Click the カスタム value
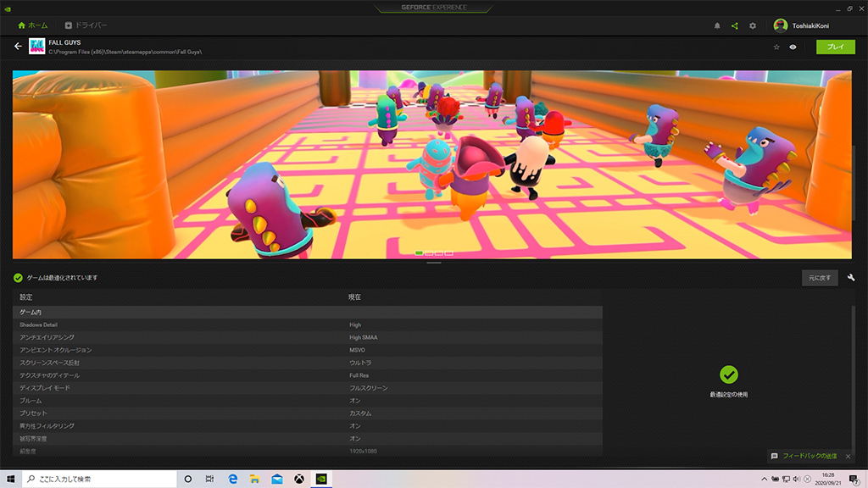The height and width of the screenshot is (488, 868). click(x=360, y=413)
